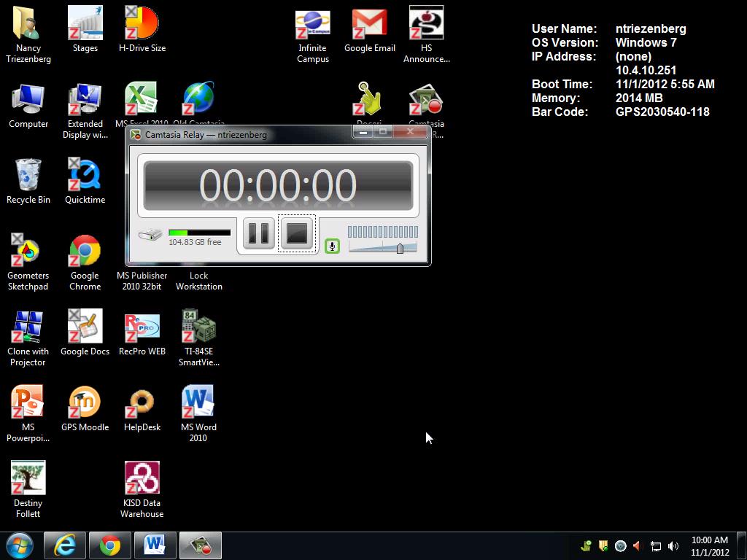Screen dimensions: 747x560
Task: Close the Camtasia Relay window
Action: pyautogui.click(x=410, y=132)
